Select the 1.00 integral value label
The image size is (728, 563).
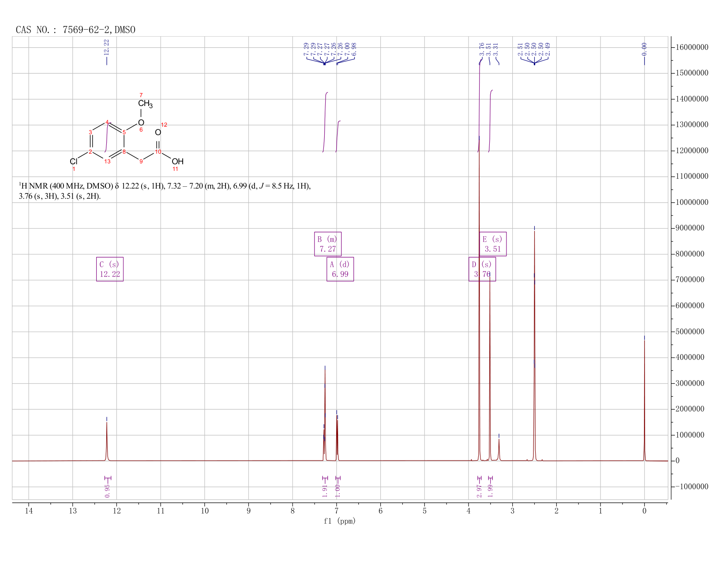pyautogui.click(x=338, y=490)
